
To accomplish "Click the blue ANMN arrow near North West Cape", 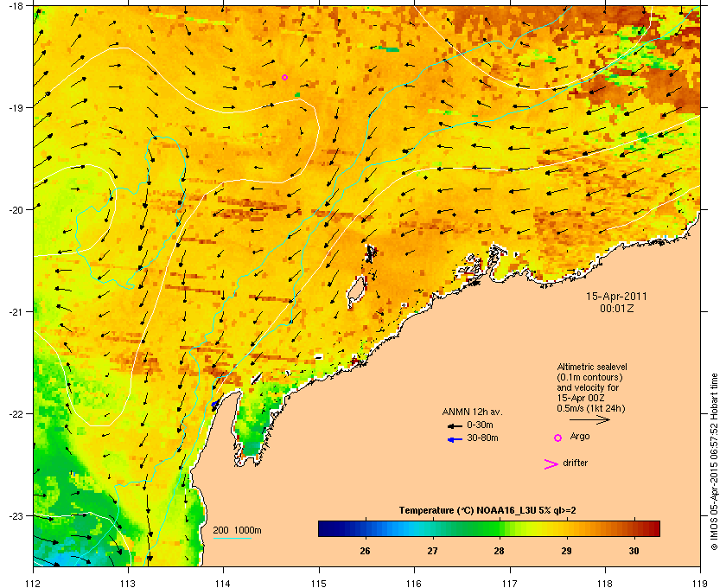I will [x=214, y=405].
